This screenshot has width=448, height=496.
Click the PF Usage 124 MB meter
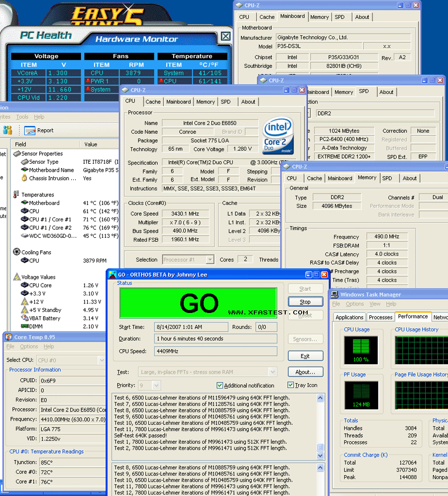point(361,396)
